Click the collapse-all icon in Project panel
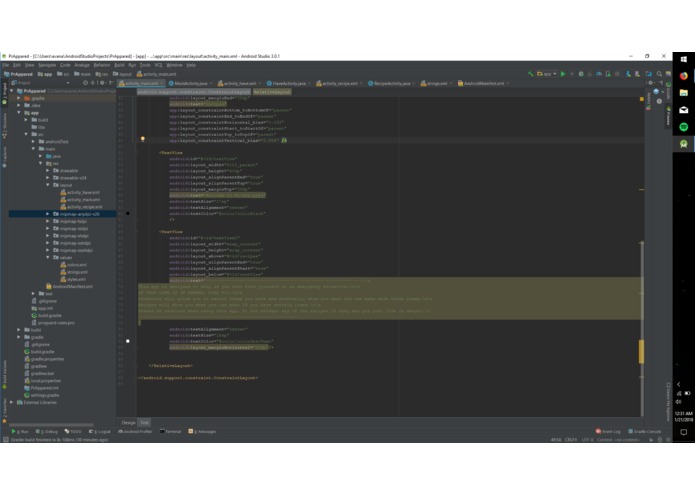The height and width of the screenshot is (494, 695). coord(93,83)
